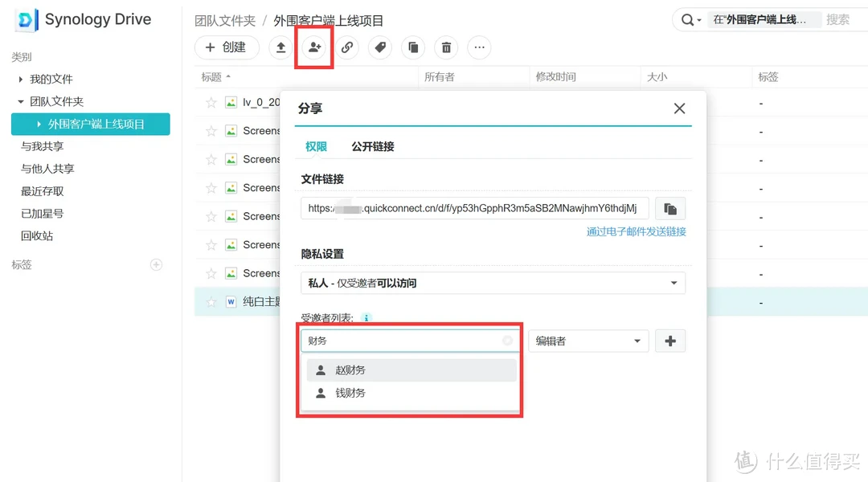Select the delete trash icon
Viewport: 868px width, 482px height.
445,47
